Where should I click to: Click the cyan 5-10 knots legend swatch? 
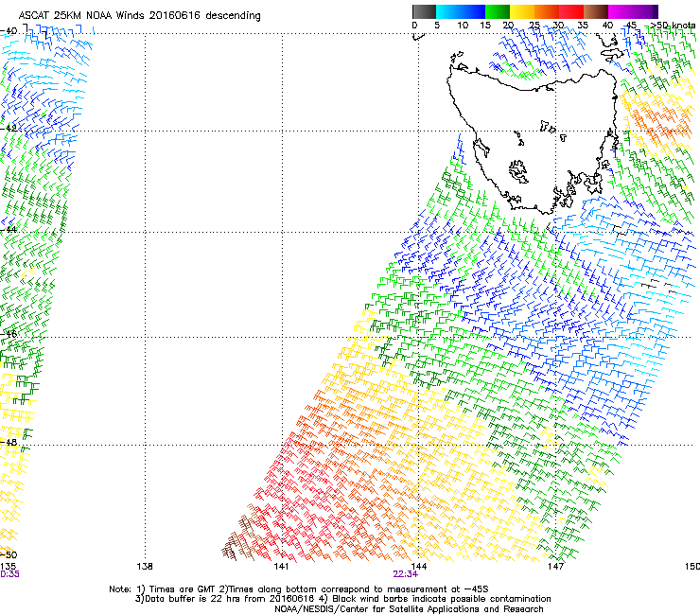coord(448,11)
